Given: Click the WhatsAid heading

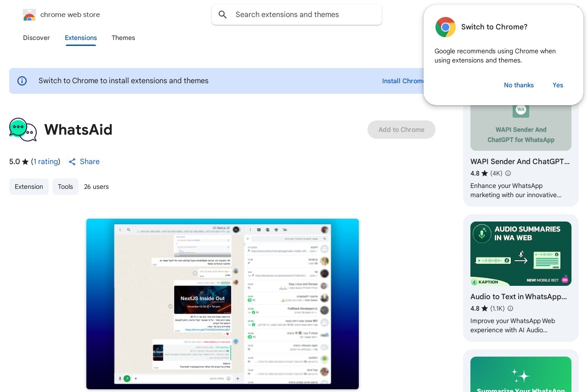Looking at the screenshot, I should pos(79,130).
